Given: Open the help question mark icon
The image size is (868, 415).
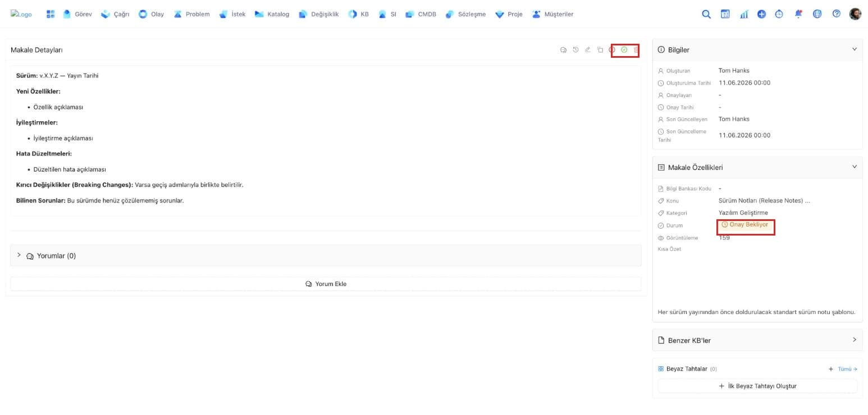Looking at the screenshot, I should (836, 14).
